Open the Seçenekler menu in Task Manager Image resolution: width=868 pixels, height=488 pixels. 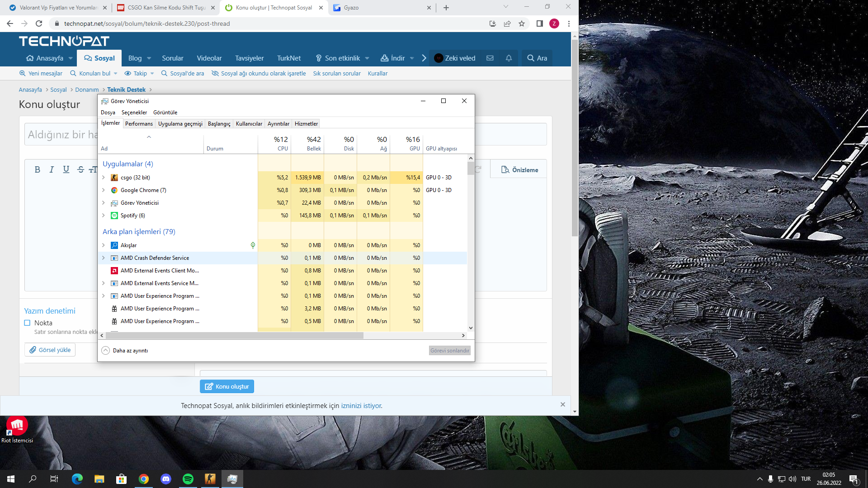134,113
